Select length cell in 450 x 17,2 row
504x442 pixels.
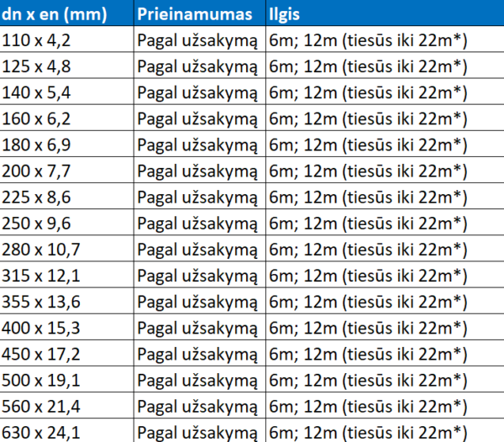point(385,353)
